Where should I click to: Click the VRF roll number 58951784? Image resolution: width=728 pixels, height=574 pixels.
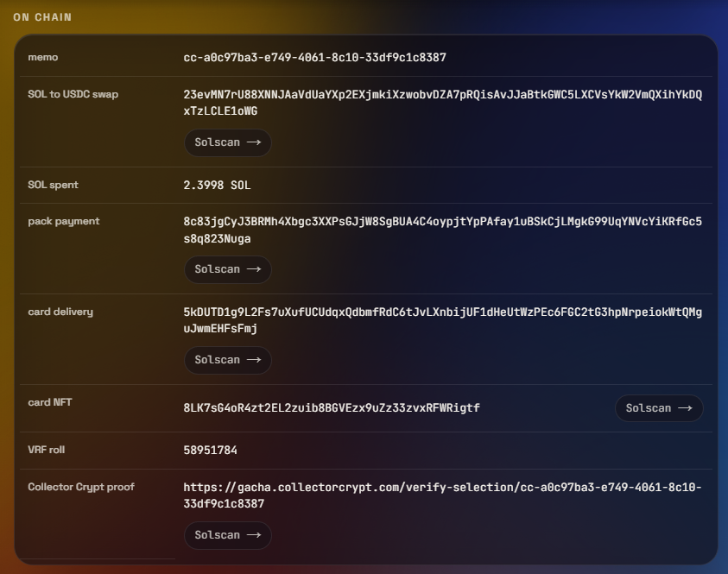tap(211, 450)
